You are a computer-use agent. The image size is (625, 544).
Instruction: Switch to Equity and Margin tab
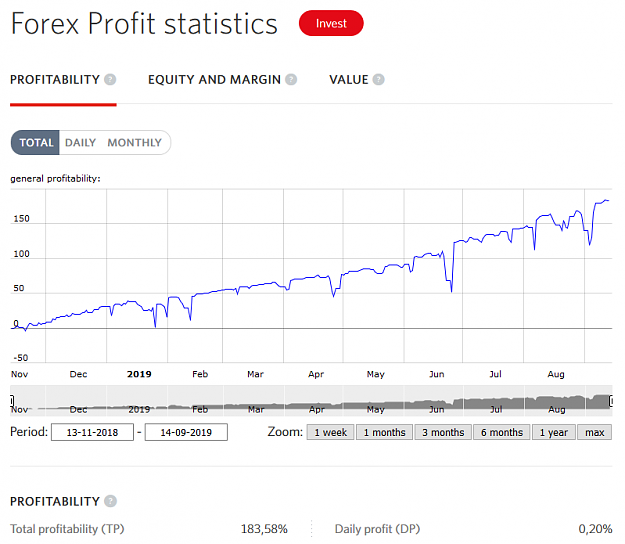tap(214, 80)
